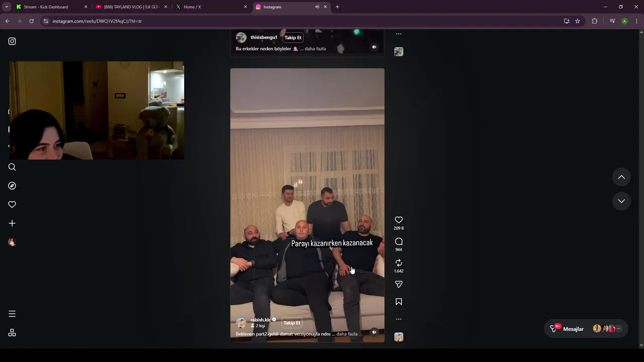Save the reel with bookmark icon
This screenshot has width=644, height=362.
[398, 302]
